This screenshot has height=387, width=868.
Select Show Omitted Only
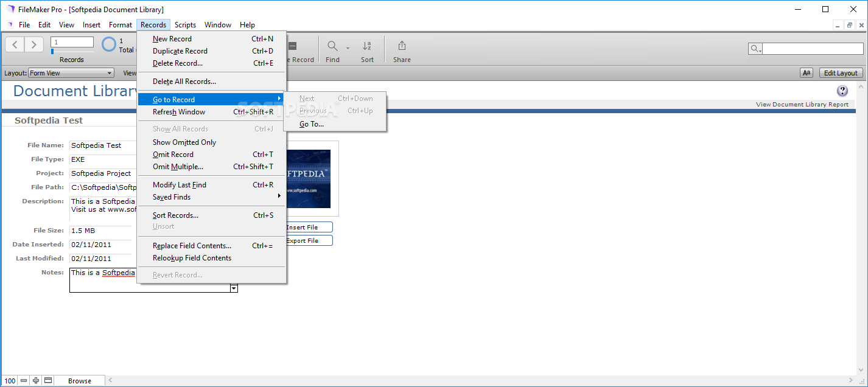(x=212, y=142)
